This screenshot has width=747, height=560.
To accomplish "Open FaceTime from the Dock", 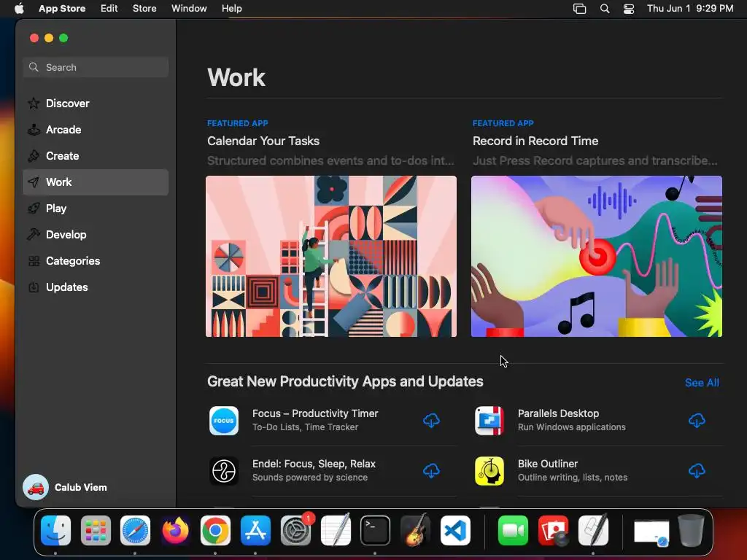I will [513, 530].
